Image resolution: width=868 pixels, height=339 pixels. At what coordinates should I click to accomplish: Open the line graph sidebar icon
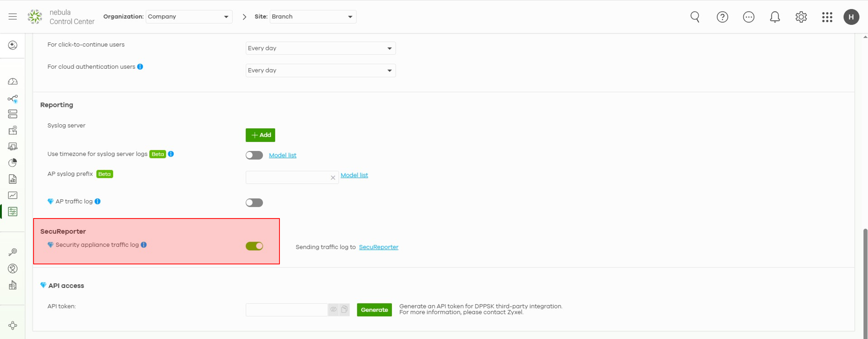coord(12,195)
